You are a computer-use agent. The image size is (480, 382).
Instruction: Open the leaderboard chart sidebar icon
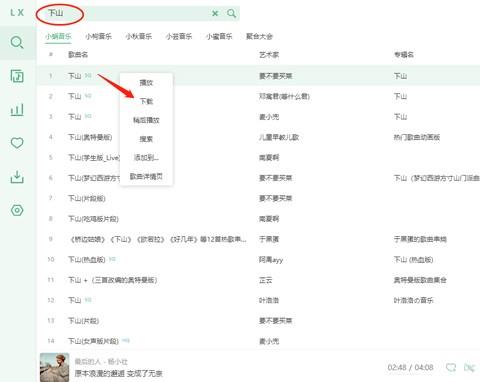(x=17, y=110)
